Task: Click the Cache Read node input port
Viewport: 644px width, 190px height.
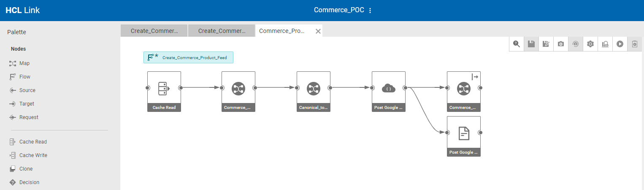Action: [x=148, y=88]
